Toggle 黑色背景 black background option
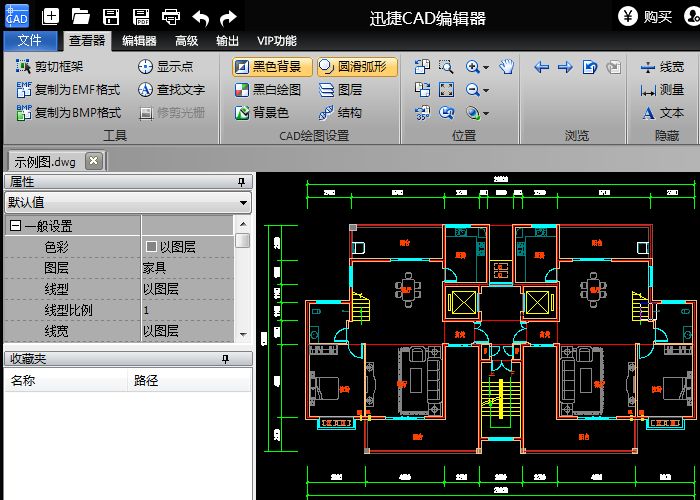This screenshot has height=500, width=700. (272, 67)
